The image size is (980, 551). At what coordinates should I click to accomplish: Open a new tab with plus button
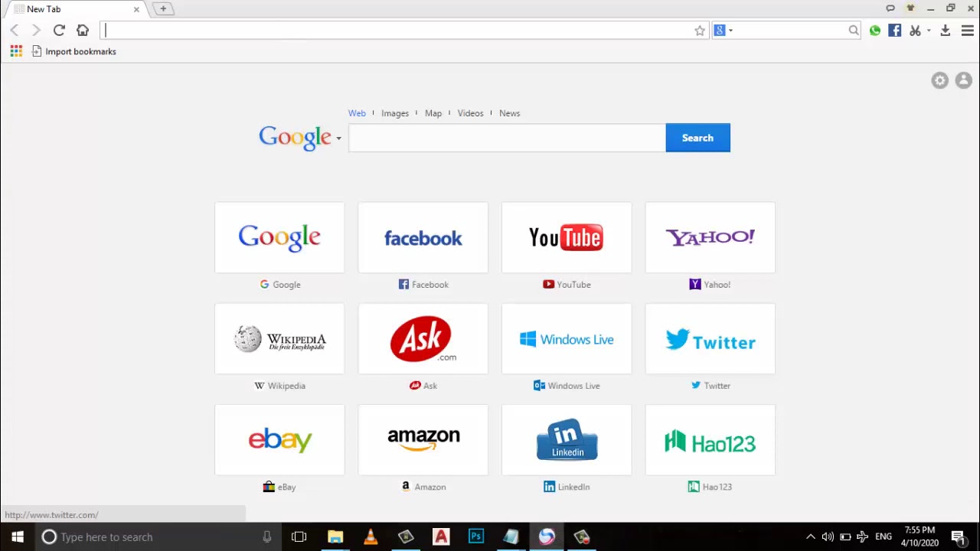tap(163, 8)
